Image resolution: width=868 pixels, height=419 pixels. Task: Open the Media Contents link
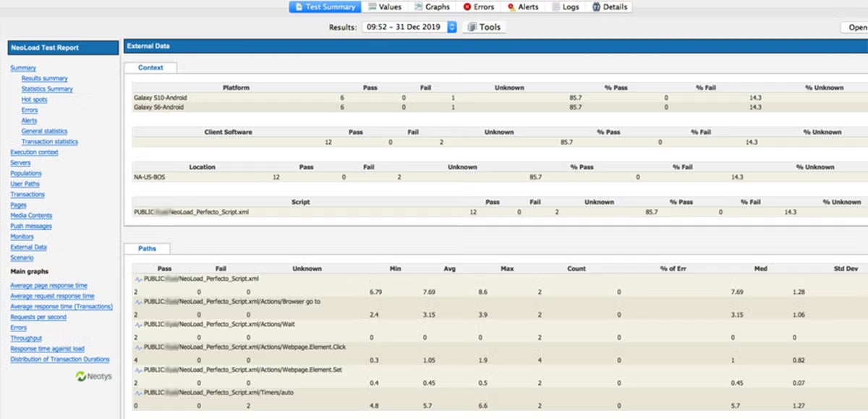click(31, 216)
